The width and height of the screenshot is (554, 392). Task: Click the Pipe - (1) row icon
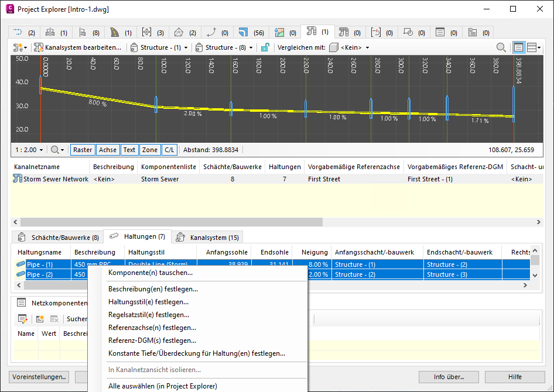coord(21,264)
